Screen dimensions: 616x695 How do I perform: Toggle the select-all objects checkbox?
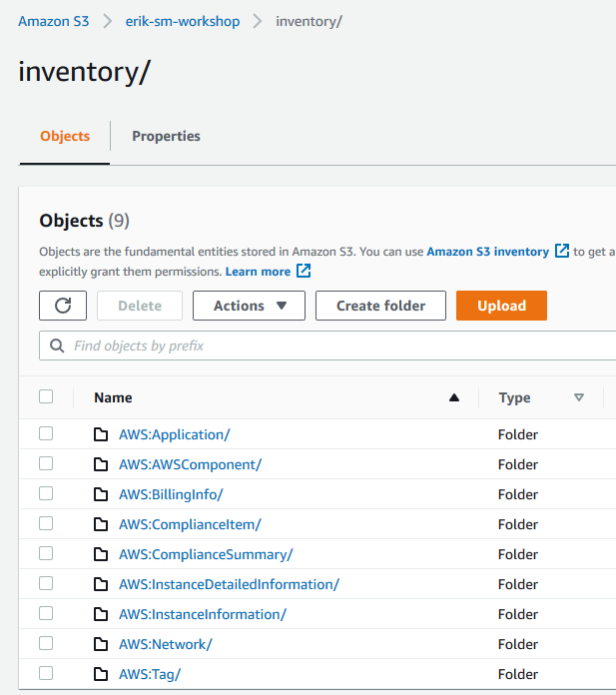[x=46, y=396]
